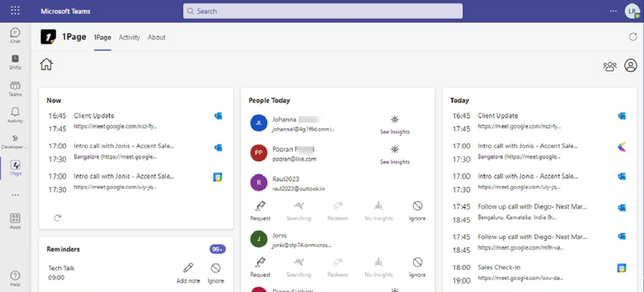Ignore the Tech Talk reminder
The image size is (644, 292).
coord(215,272)
